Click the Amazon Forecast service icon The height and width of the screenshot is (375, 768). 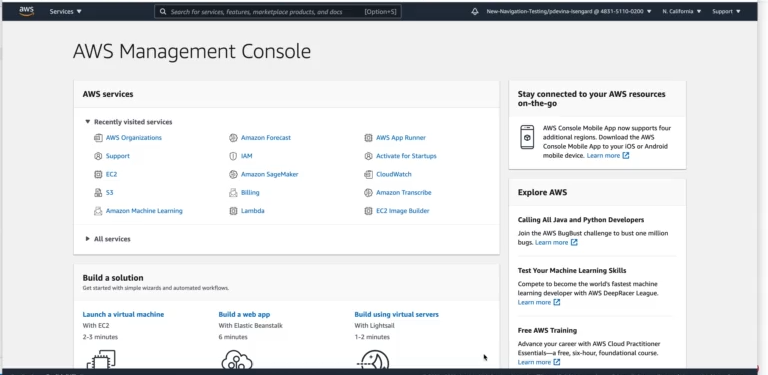pyautogui.click(x=233, y=138)
